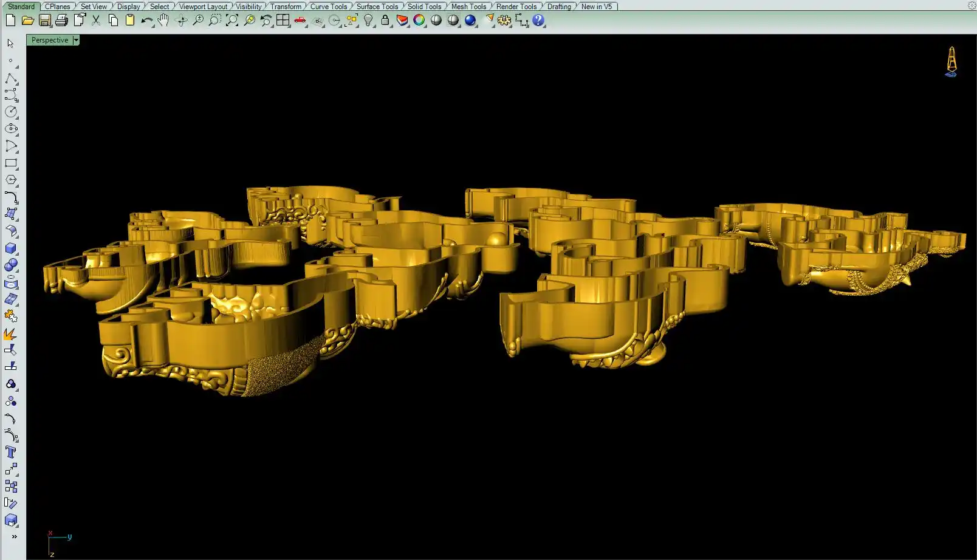Click the Help question mark button
This screenshot has width=977, height=560.
coord(538,21)
